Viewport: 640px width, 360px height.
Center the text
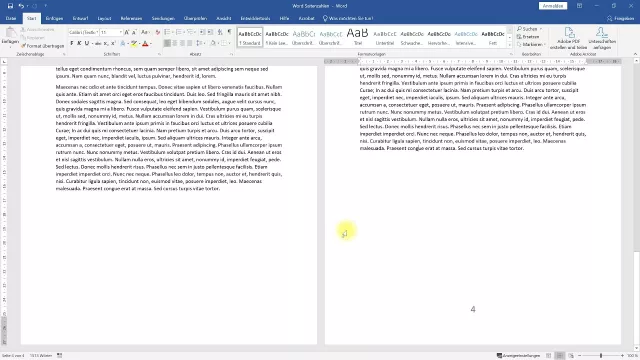(x=175, y=43)
